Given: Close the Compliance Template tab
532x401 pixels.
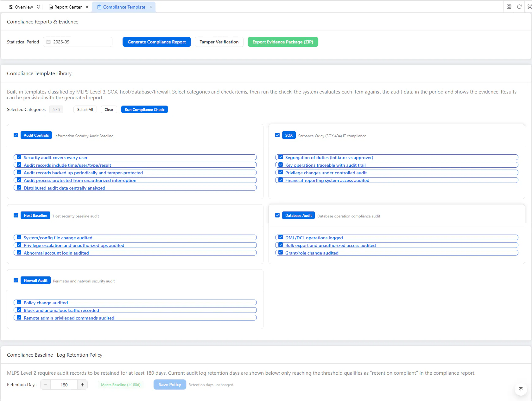Looking at the screenshot, I should (x=151, y=7).
